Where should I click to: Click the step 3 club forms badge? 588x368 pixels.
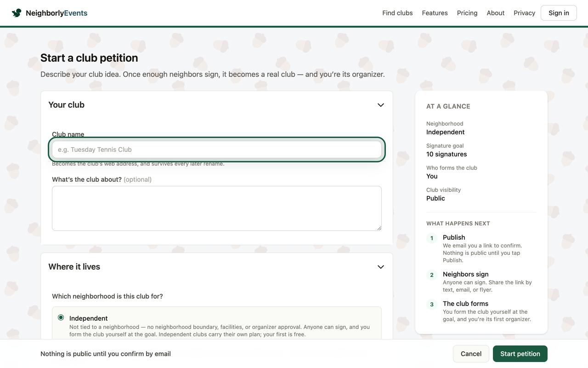coord(432,305)
